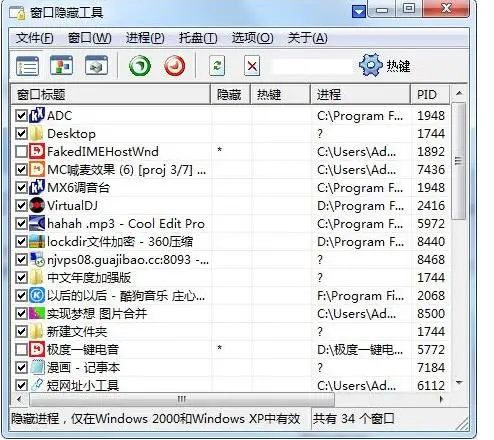494x440 pixels.
Task: Click the 极度一键电音 red icon
Action: (x=37, y=349)
